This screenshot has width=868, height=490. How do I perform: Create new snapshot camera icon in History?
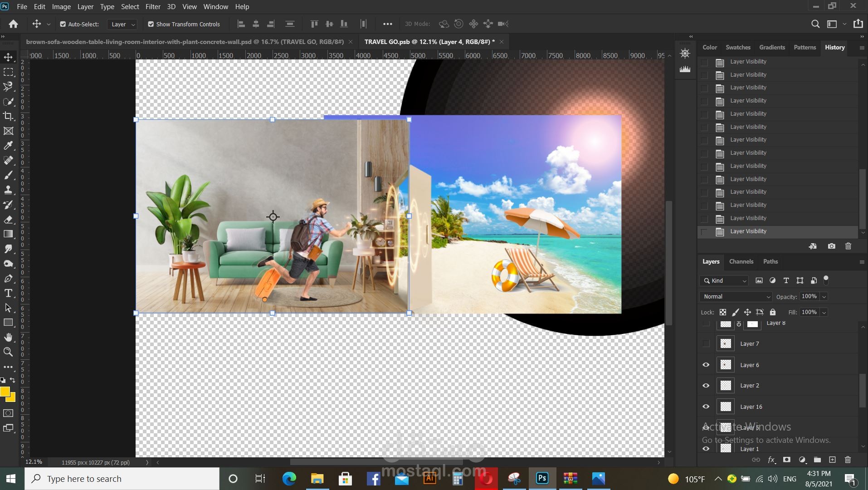831,246
